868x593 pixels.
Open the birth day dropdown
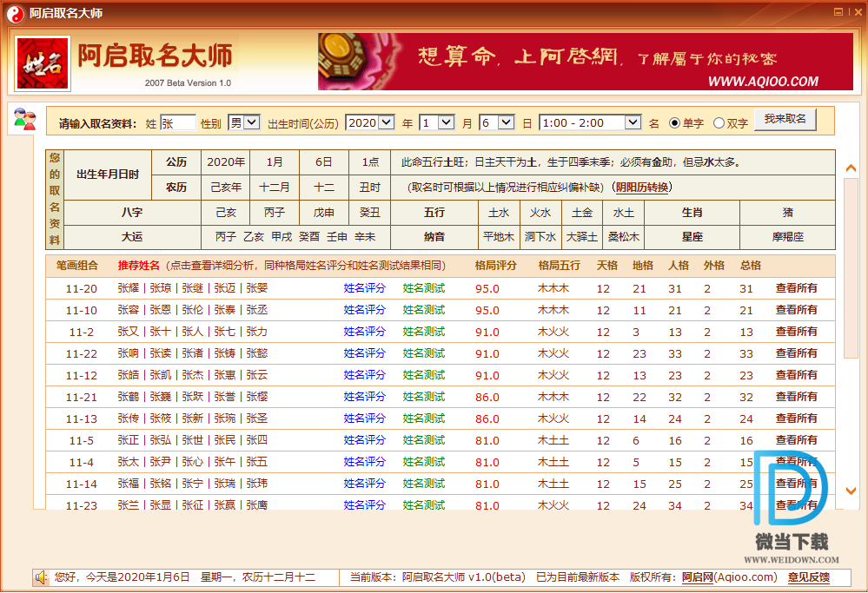tap(497, 122)
